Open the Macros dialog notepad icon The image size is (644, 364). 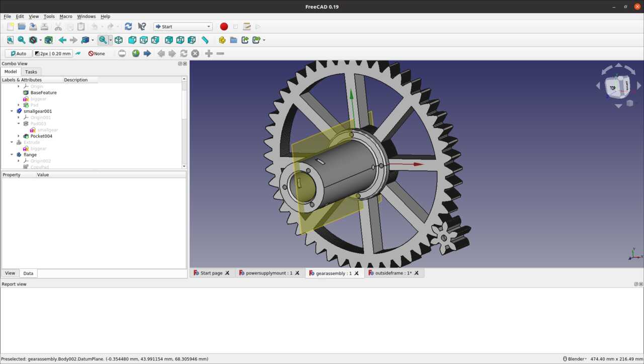click(247, 27)
